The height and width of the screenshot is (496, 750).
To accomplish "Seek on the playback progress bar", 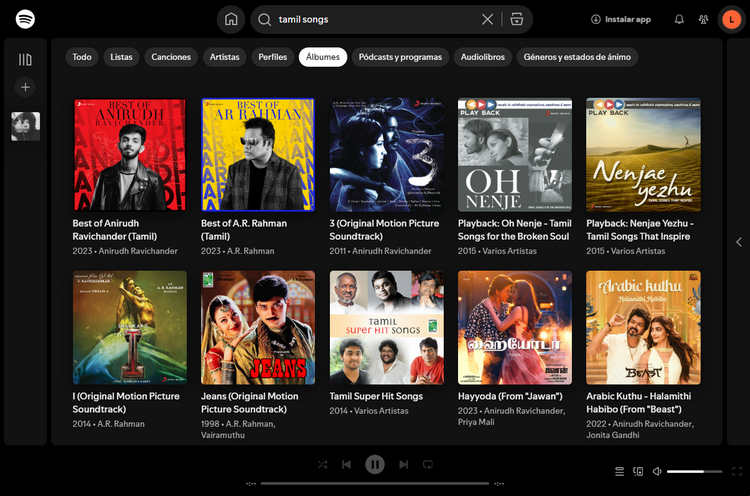I will pyautogui.click(x=375, y=484).
